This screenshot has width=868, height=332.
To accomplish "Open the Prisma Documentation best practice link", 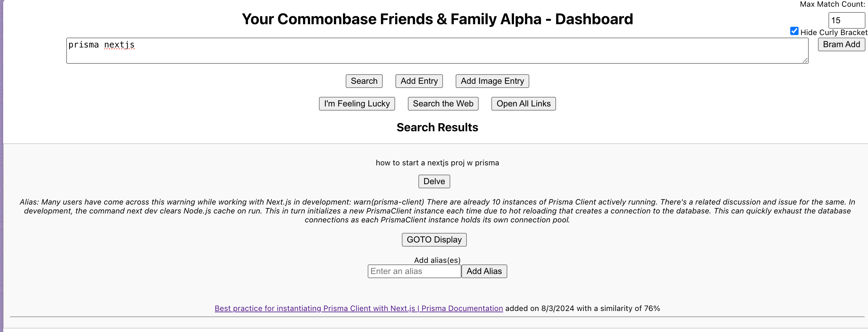I will (x=358, y=308).
